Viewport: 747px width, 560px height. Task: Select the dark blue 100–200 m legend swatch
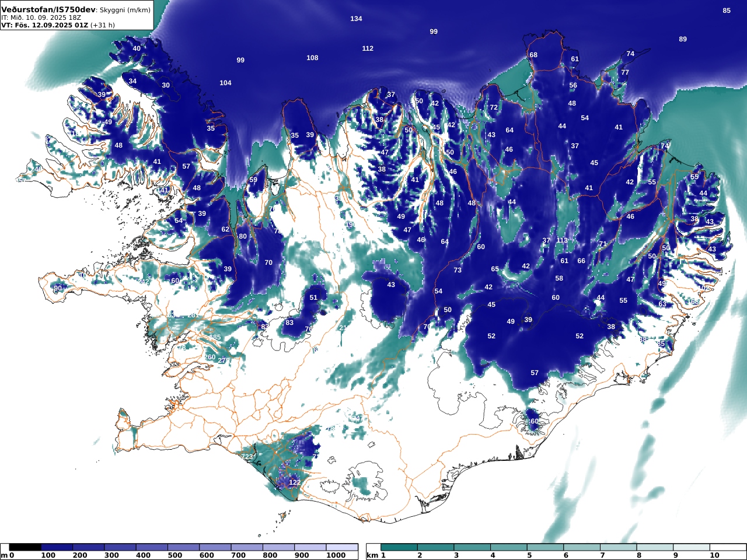57,547
